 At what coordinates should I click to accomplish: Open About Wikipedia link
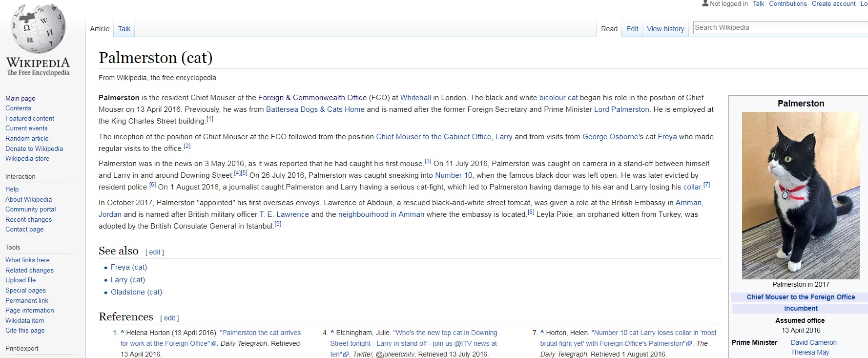click(x=28, y=199)
